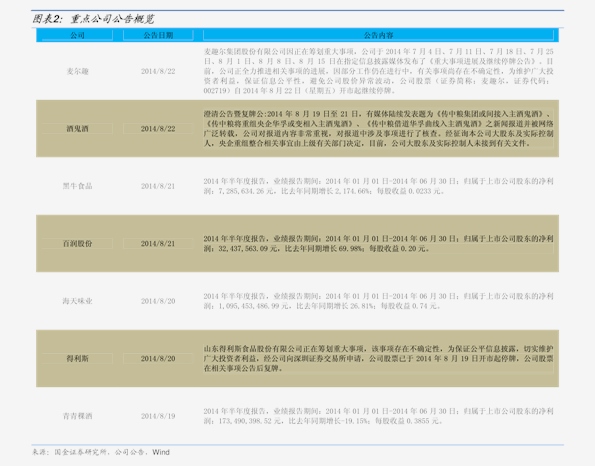This screenshot has height=466, width=595.
Task: Select the 公告内容 column header
Action: pos(378,35)
